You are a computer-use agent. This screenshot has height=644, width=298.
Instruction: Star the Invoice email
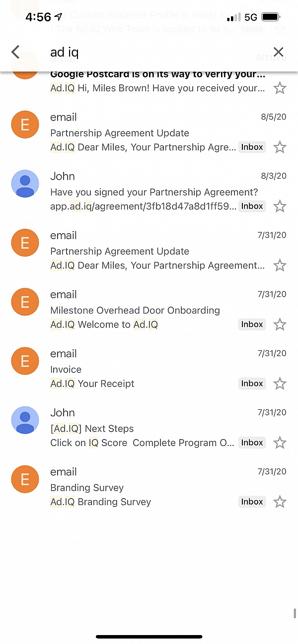tap(280, 384)
